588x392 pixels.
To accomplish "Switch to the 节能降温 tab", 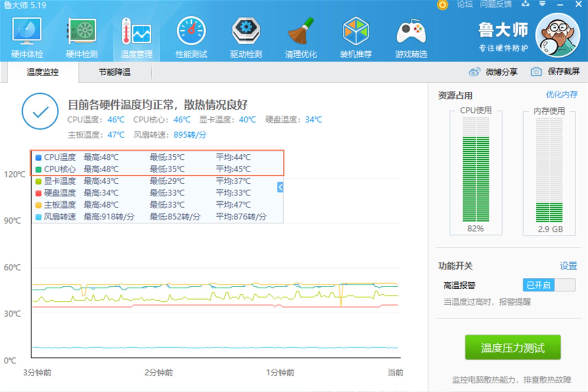I will coord(115,72).
